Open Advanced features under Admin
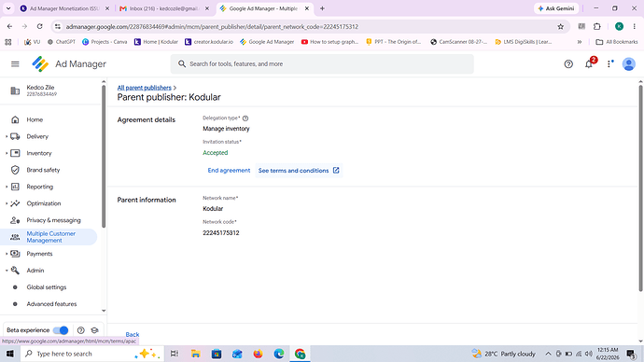This screenshot has width=644, height=362. click(51, 304)
